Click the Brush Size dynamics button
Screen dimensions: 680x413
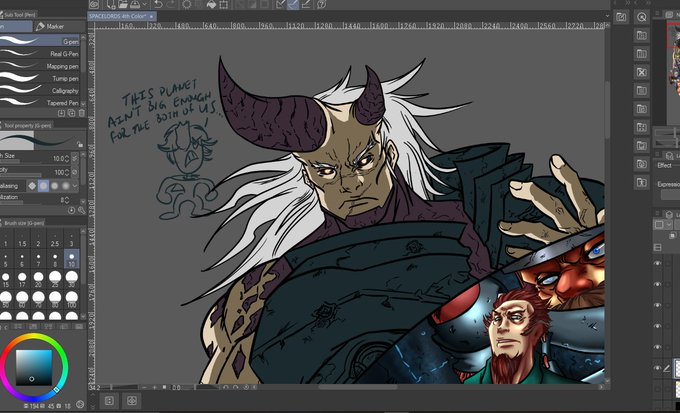(75, 159)
